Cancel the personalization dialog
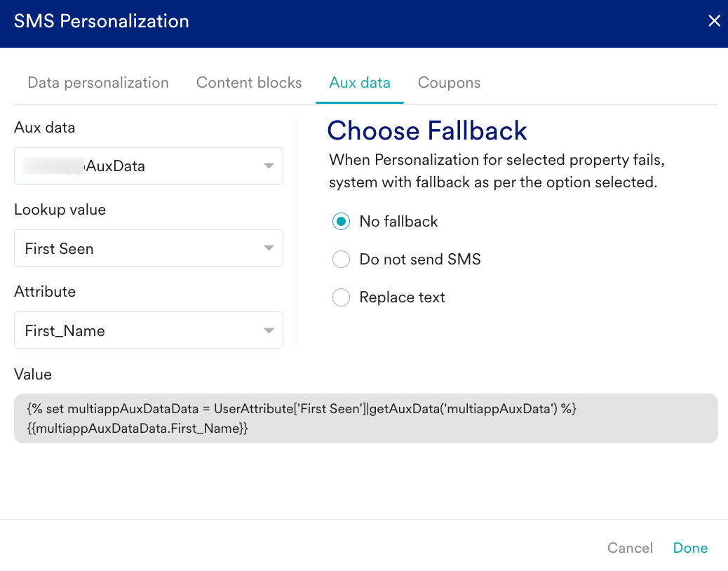 pos(630,548)
